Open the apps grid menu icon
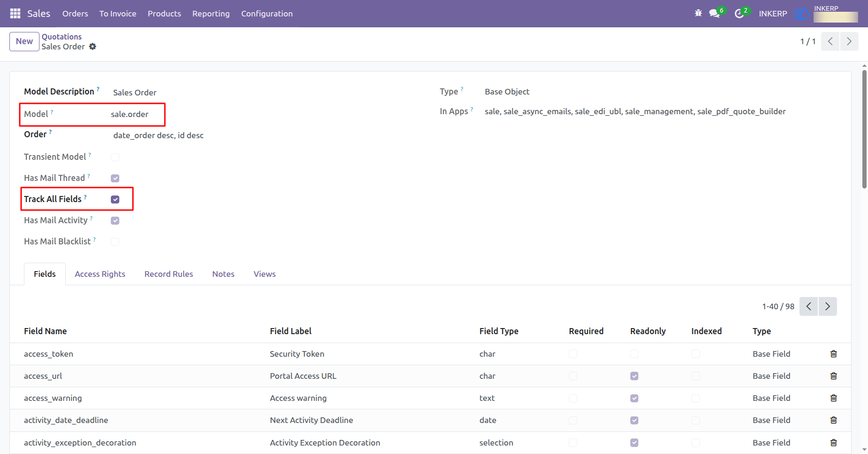 (15, 14)
